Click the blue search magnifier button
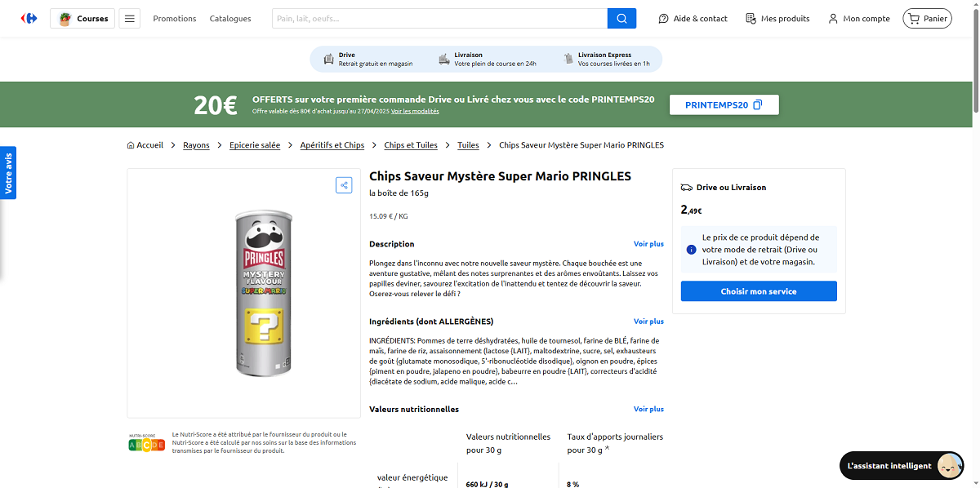 (x=621, y=18)
